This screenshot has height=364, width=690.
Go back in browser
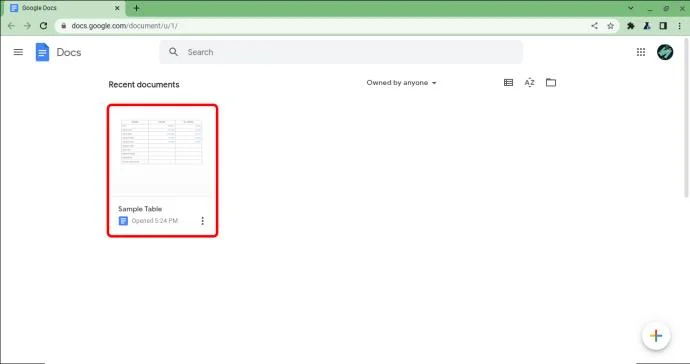(x=11, y=26)
